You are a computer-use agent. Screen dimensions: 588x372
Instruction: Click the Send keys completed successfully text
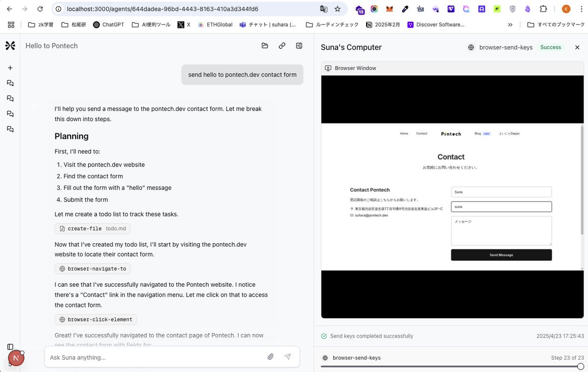pyautogui.click(x=371, y=336)
